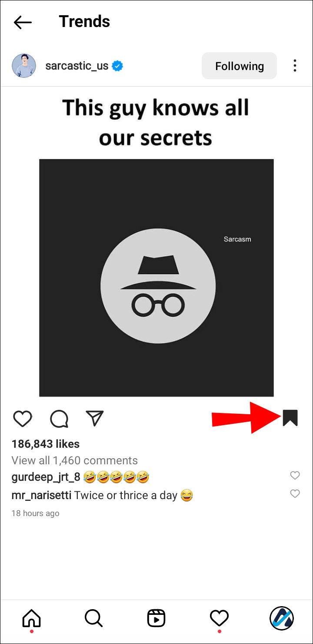
Task: Like the post with heart icon
Action: coord(23,419)
